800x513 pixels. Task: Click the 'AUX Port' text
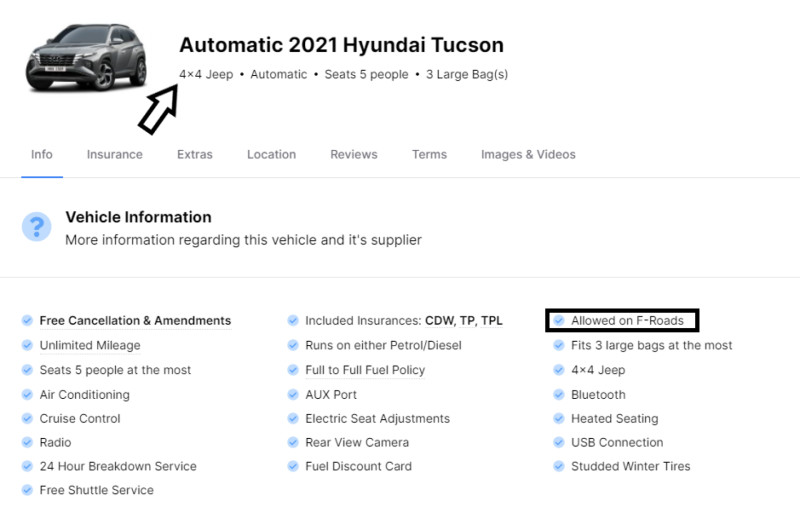[x=331, y=395]
